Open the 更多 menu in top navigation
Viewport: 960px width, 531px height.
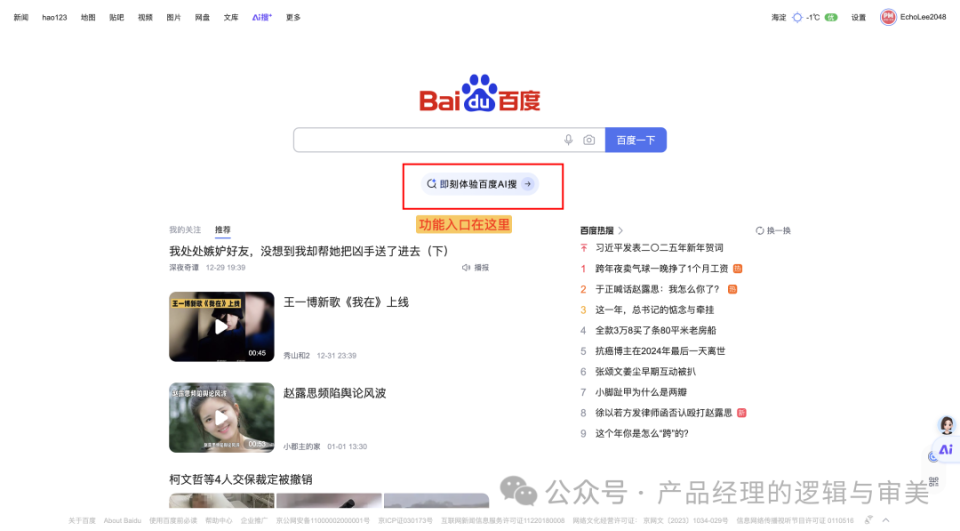coord(293,18)
